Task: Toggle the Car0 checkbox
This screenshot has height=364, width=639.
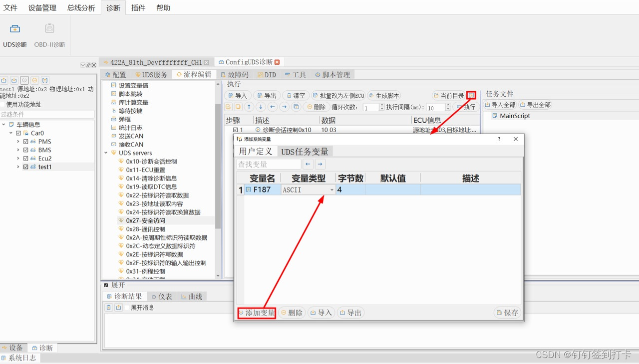Action: click(18, 133)
